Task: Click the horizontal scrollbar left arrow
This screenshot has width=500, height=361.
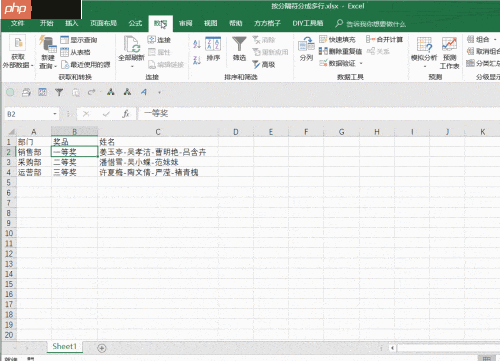Action: point(393,348)
